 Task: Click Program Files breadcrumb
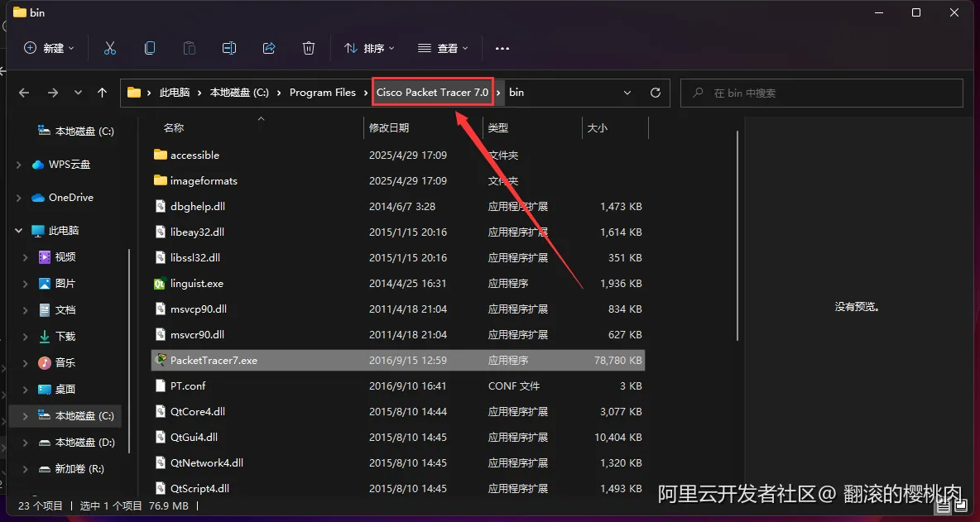(323, 93)
